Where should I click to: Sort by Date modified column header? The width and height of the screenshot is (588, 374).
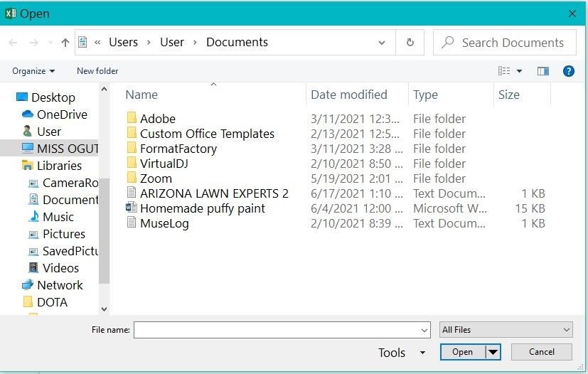pyautogui.click(x=349, y=95)
